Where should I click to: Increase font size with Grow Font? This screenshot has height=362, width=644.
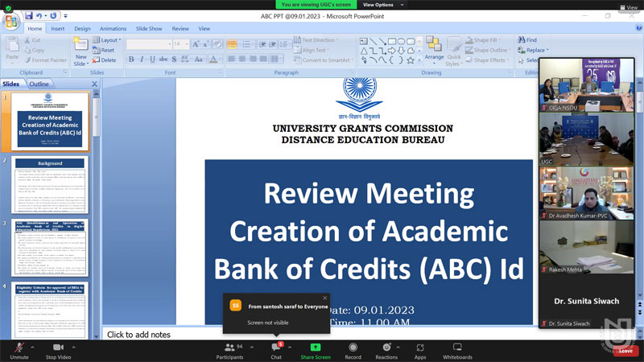tap(196, 44)
